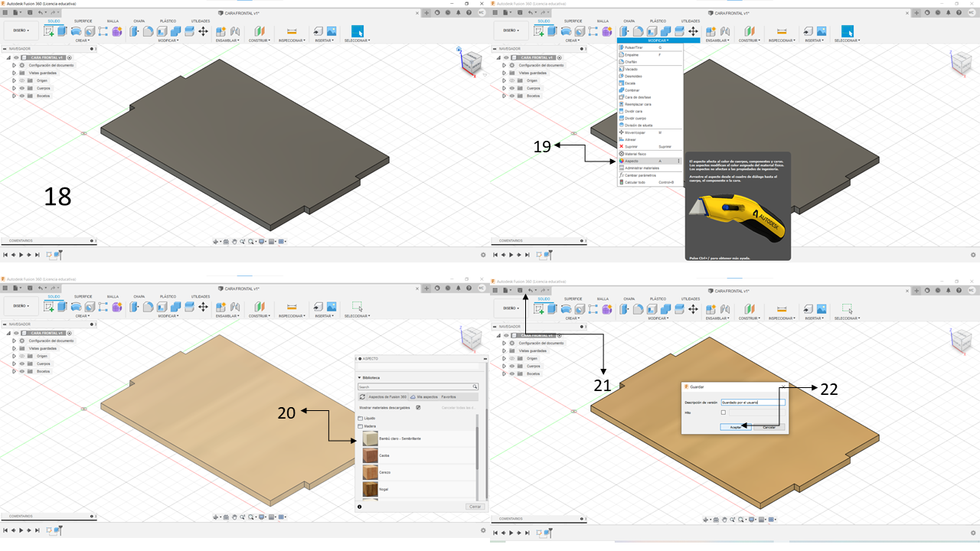This screenshot has width=980, height=551.
Task: Hide Cuerpos via eye icon in window without popups
Action: pos(21,88)
